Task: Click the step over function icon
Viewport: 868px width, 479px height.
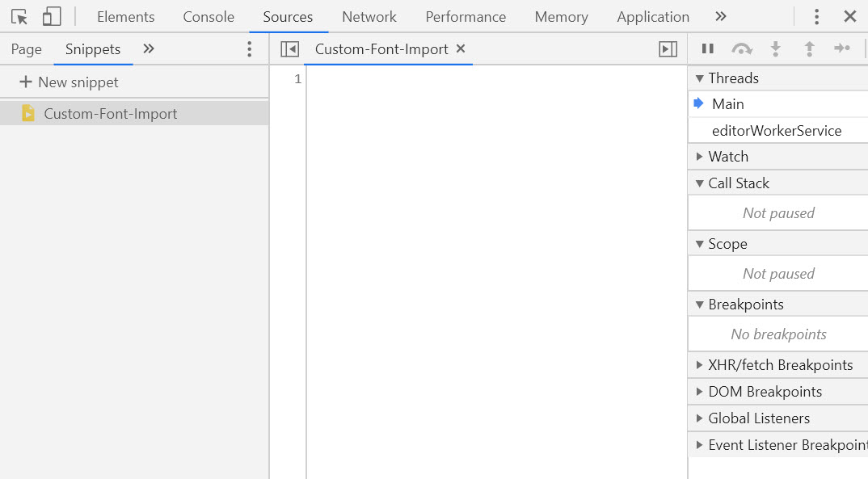Action: click(x=741, y=48)
